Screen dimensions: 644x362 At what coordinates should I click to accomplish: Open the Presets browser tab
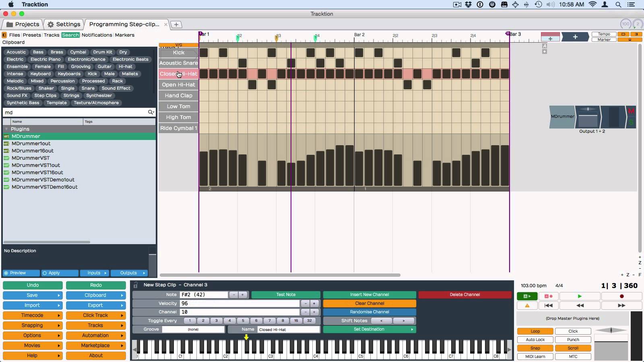[32, 35]
